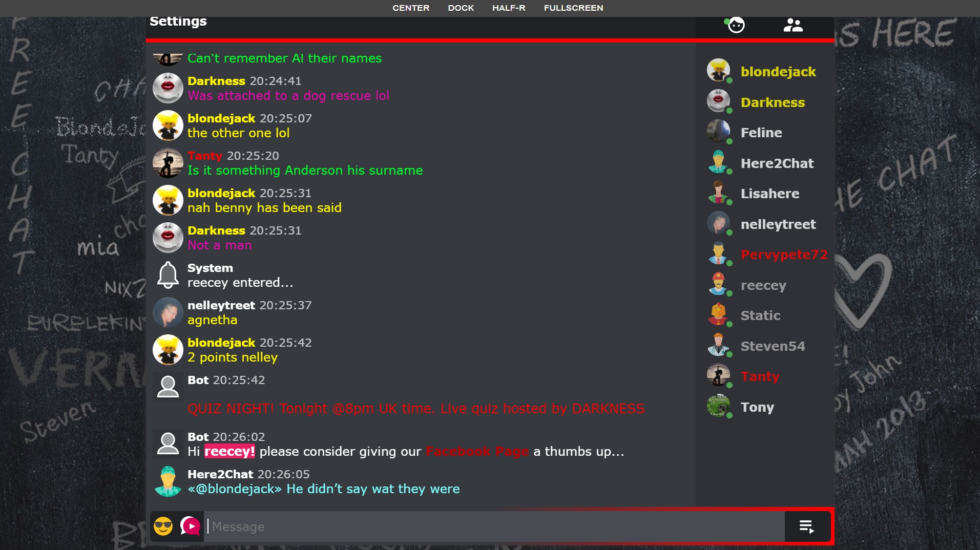Switch to HALF-R layout
980x550 pixels.
coord(509,8)
